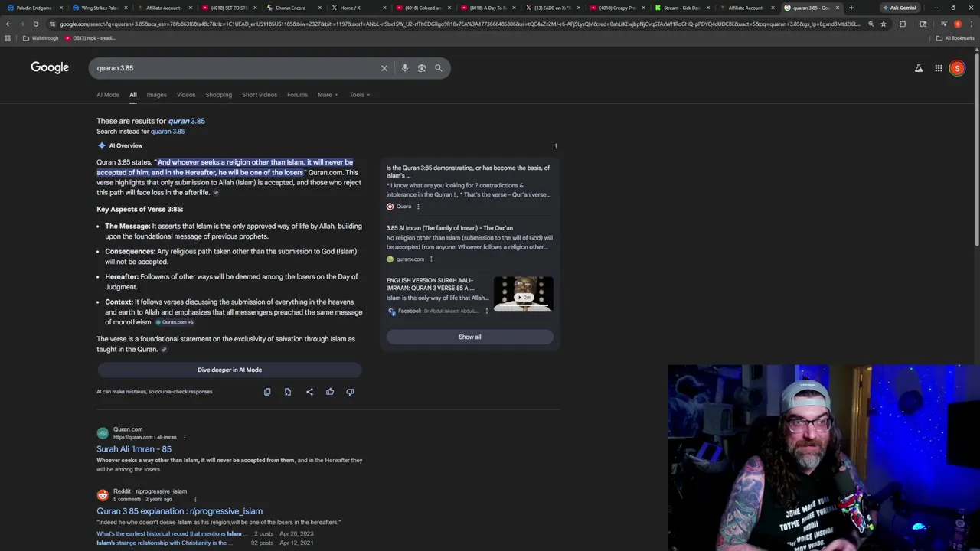This screenshot has height=551, width=980.
Task: Reload the page in the browser
Action: [35, 24]
